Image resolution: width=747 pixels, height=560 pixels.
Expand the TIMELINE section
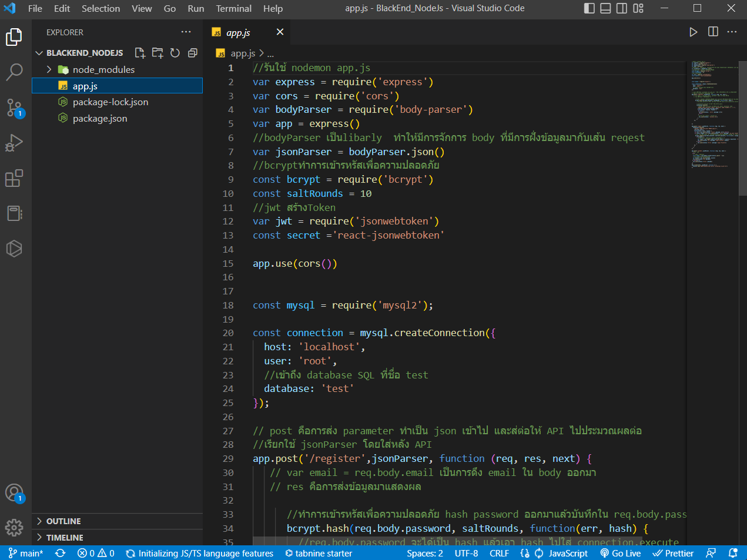117,538
